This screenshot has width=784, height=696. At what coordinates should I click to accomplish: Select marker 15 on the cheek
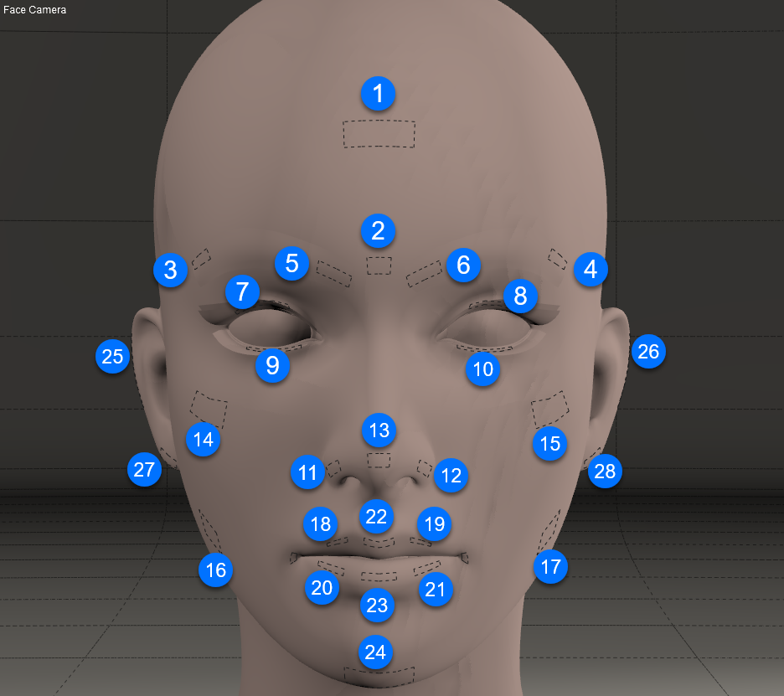click(x=549, y=443)
